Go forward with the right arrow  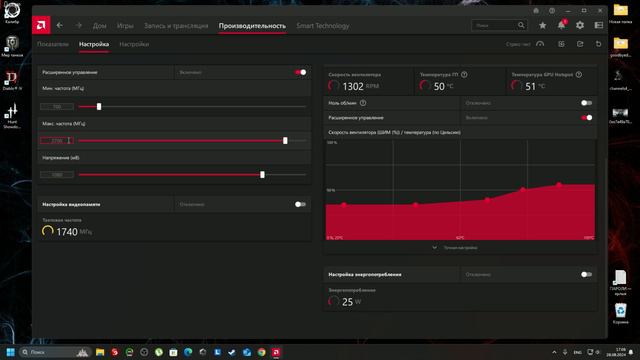pyautogui.click(x=78, y=25)
